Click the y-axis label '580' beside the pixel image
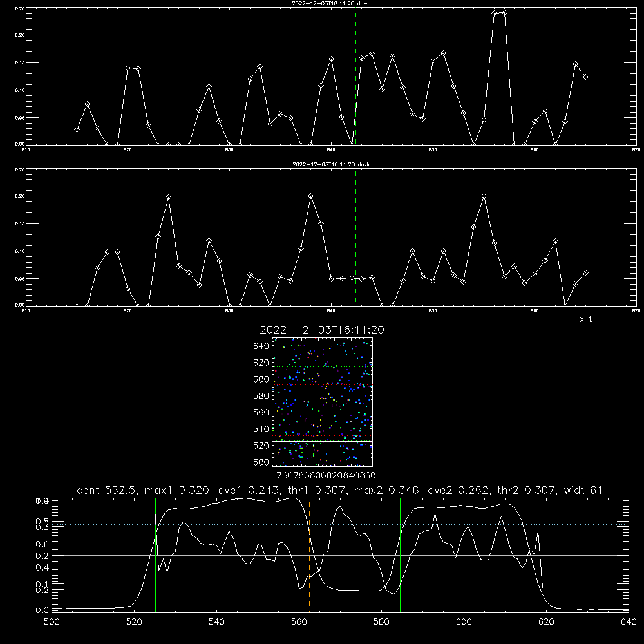 [261, 396]
